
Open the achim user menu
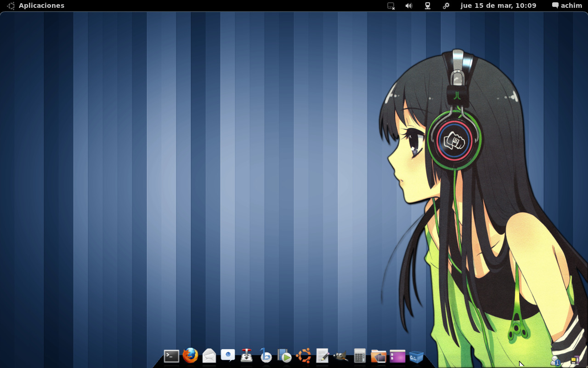pyautogui.click(x=567, y=6)
